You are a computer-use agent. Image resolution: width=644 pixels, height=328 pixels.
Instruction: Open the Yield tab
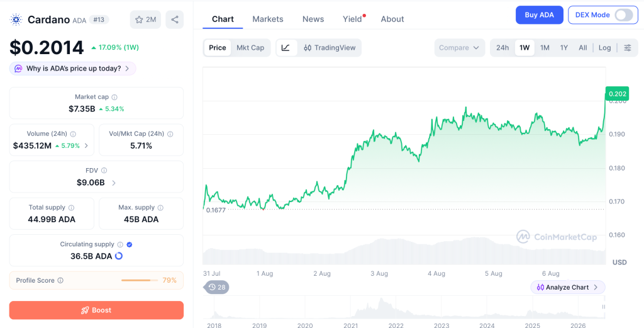coord(352,19)
